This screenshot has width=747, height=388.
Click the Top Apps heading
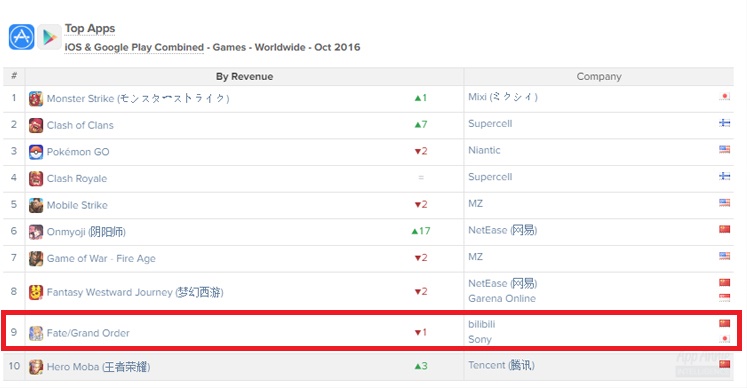[x=90, y=29]
